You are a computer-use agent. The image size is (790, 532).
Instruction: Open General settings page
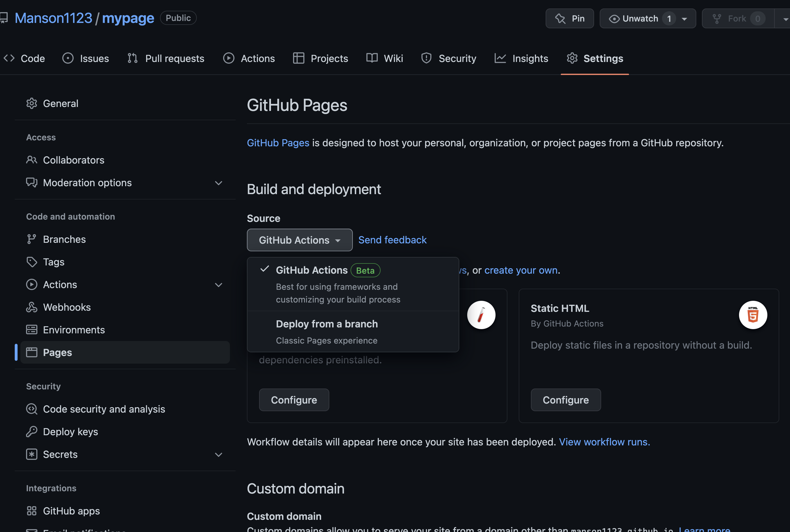tap(125, 104)
